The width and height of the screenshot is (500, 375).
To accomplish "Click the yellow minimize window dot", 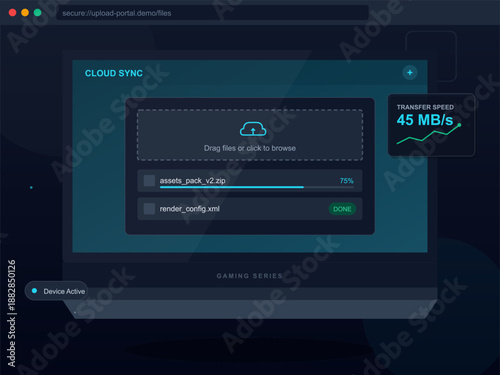I will coord(25,13).
